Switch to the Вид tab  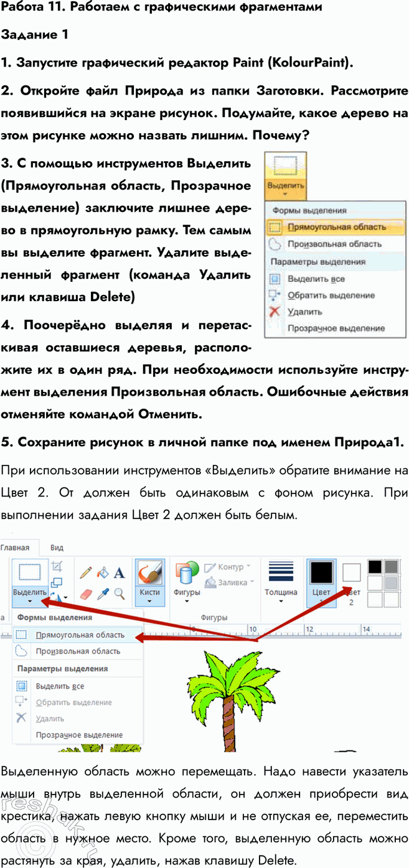coord(56,548)
